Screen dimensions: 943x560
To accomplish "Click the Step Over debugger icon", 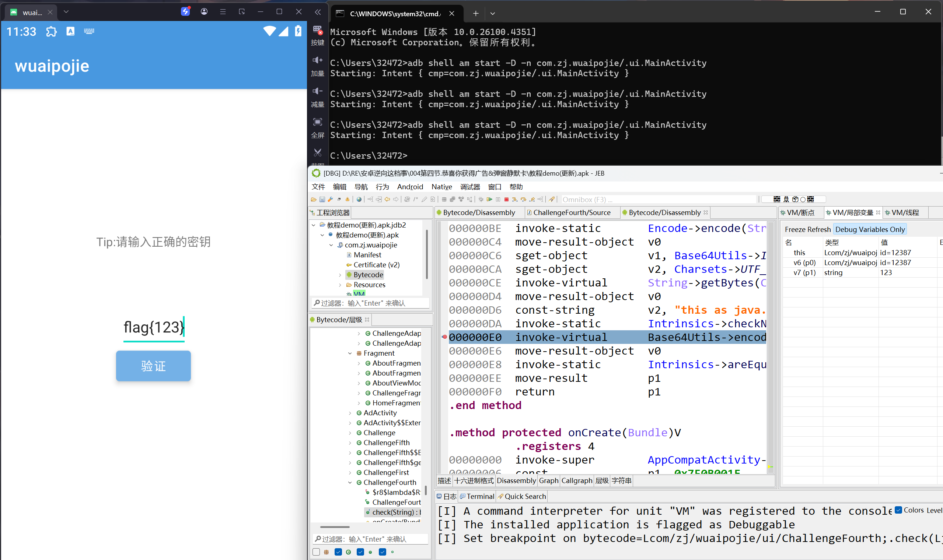I will coord(523,199).
